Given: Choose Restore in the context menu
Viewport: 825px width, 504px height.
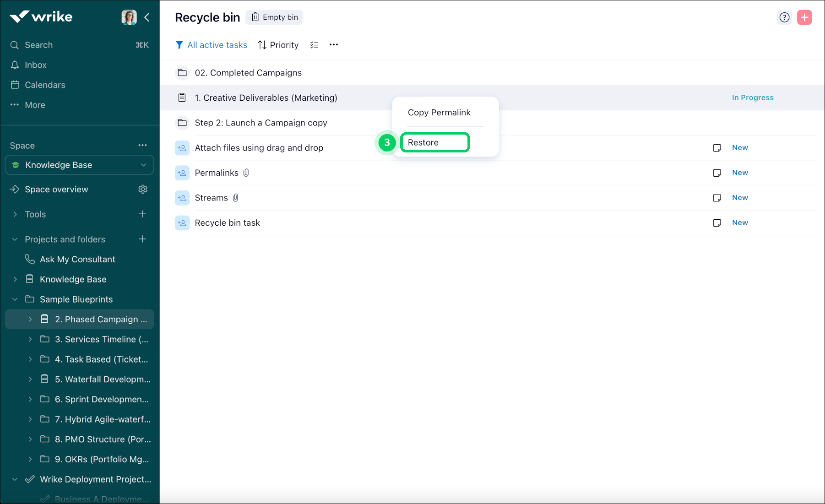Looking at the screenshot, I should (434, 142).
